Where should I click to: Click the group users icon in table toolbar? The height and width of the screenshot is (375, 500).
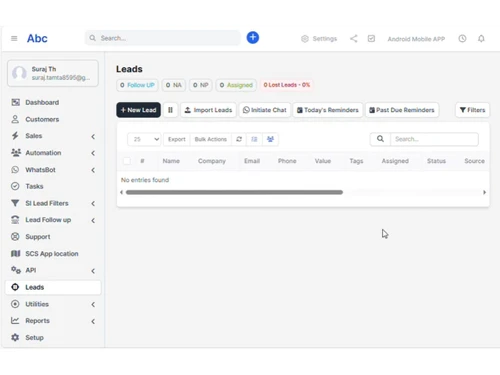270,139
